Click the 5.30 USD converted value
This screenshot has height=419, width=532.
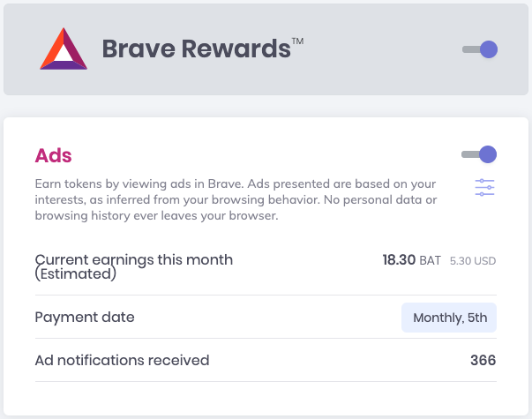pos(473,261)
